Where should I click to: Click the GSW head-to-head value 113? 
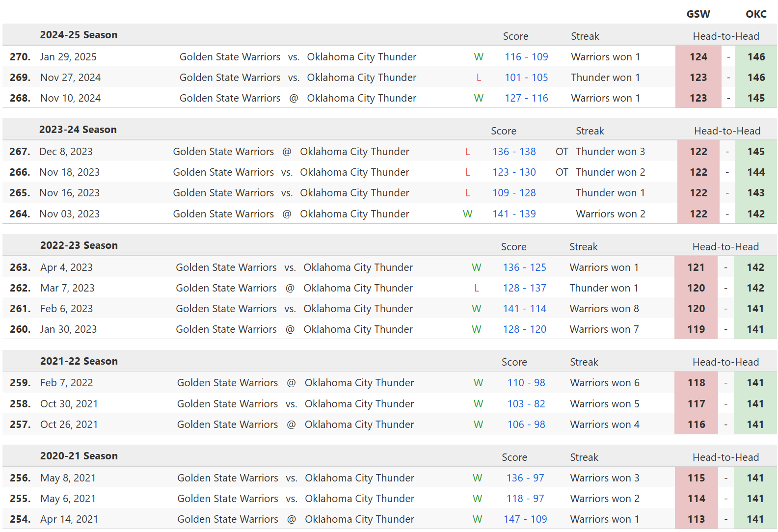pos(696,519)
